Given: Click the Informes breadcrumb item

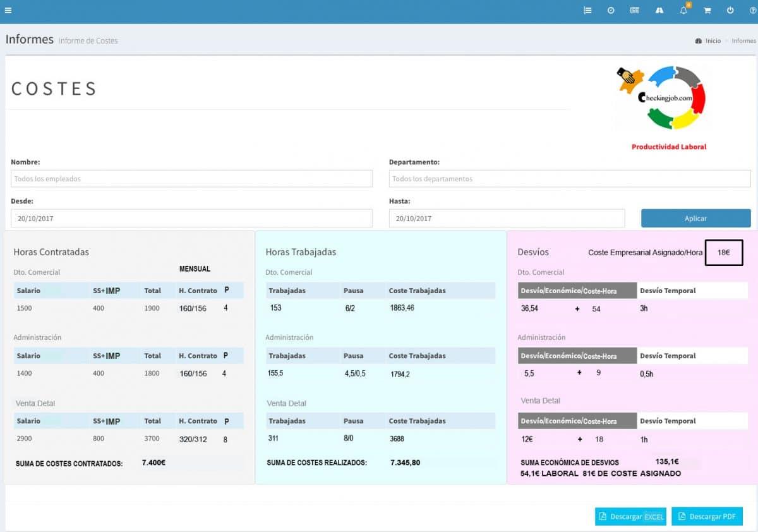Looking at the screenshot, I should 743,41.
